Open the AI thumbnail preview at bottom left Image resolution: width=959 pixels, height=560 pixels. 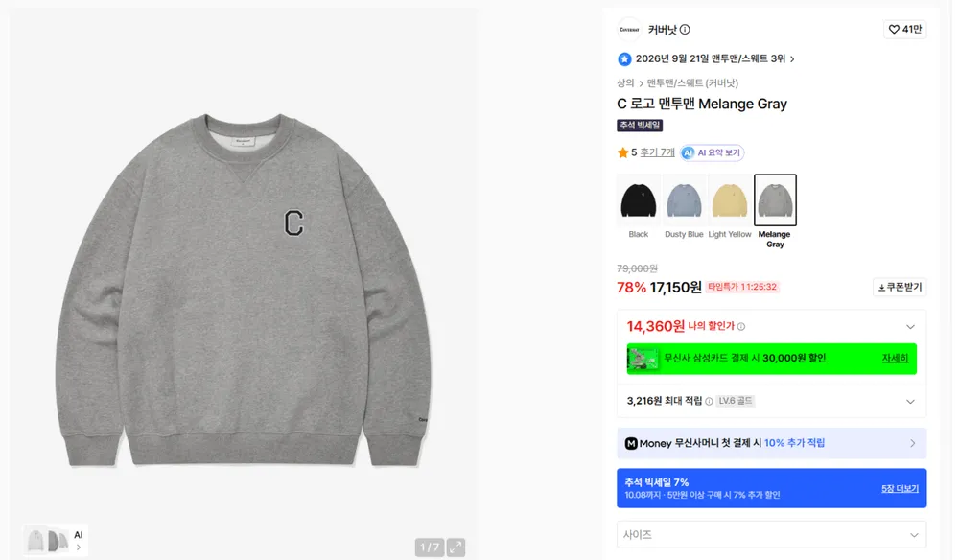(56, 541)
